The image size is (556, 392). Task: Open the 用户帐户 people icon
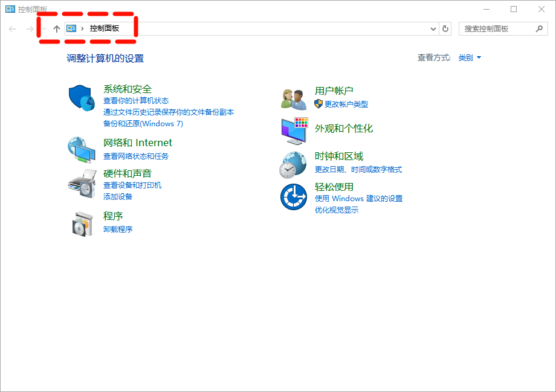(294, 100)
